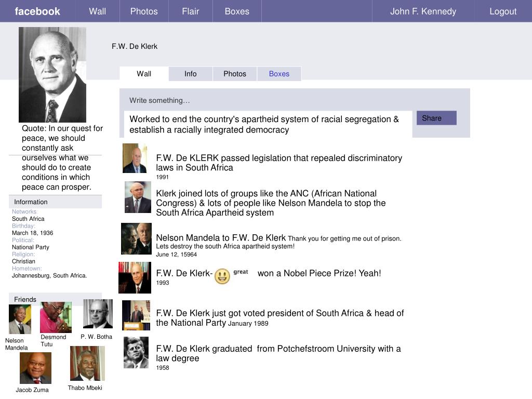Click the 'June 12, 15964' post date
Viewport: 532px width, 399px height.
click(x=177, y=255)
